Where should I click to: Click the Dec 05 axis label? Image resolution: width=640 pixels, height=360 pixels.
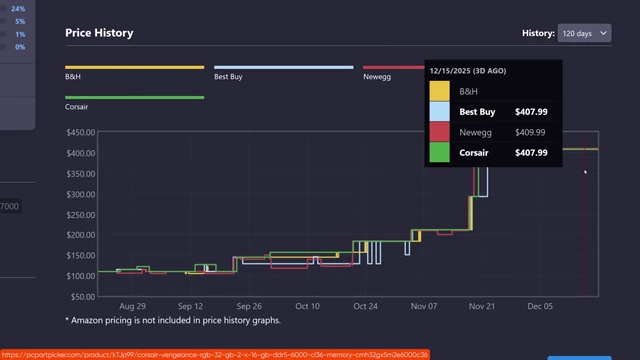click(540, 306)
